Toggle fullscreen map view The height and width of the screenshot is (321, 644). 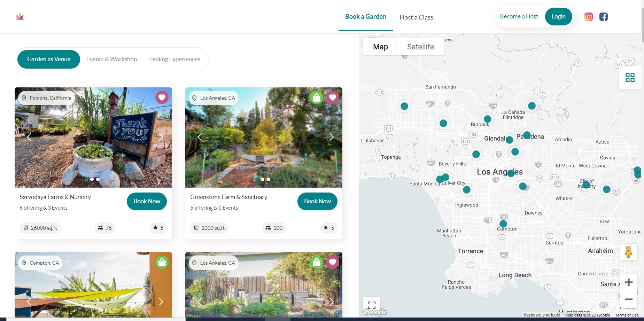[x=371, y=305]
